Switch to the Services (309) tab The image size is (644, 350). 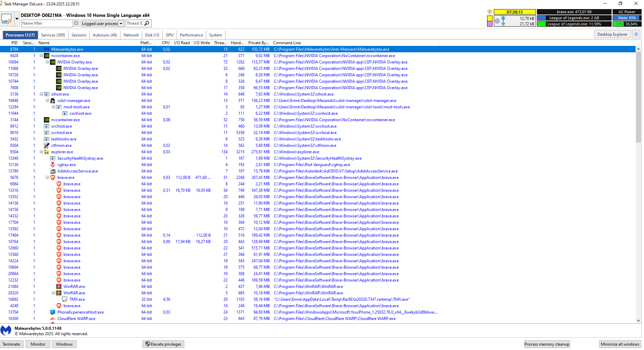[x=53, y=35]
